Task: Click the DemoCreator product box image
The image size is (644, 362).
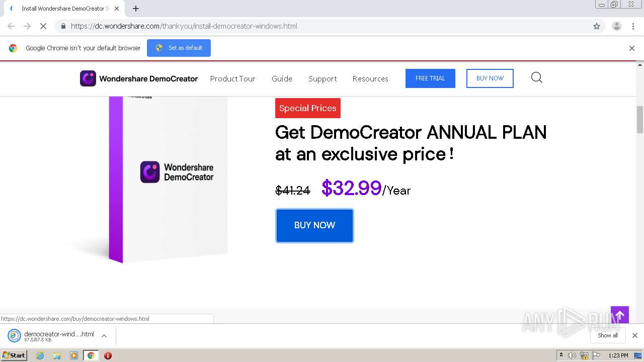Action: [168, 179]
